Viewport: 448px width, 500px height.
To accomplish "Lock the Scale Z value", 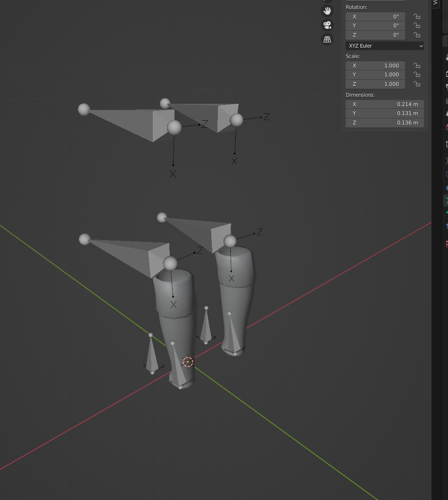I will (417, 84).
